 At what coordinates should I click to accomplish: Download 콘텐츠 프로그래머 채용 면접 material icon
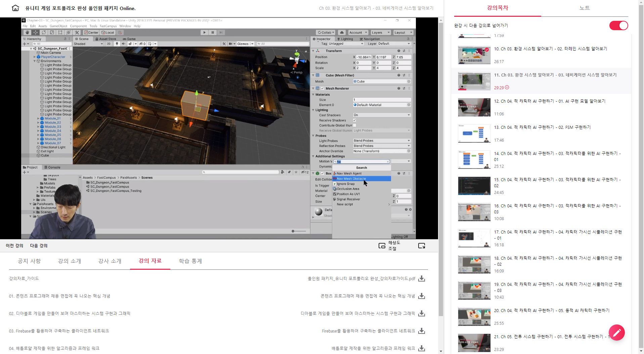[422, 296]
